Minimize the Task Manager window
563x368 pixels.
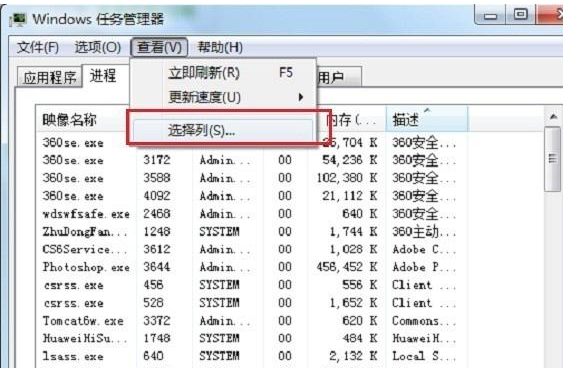pyautogui.click(x=490, y=15)
